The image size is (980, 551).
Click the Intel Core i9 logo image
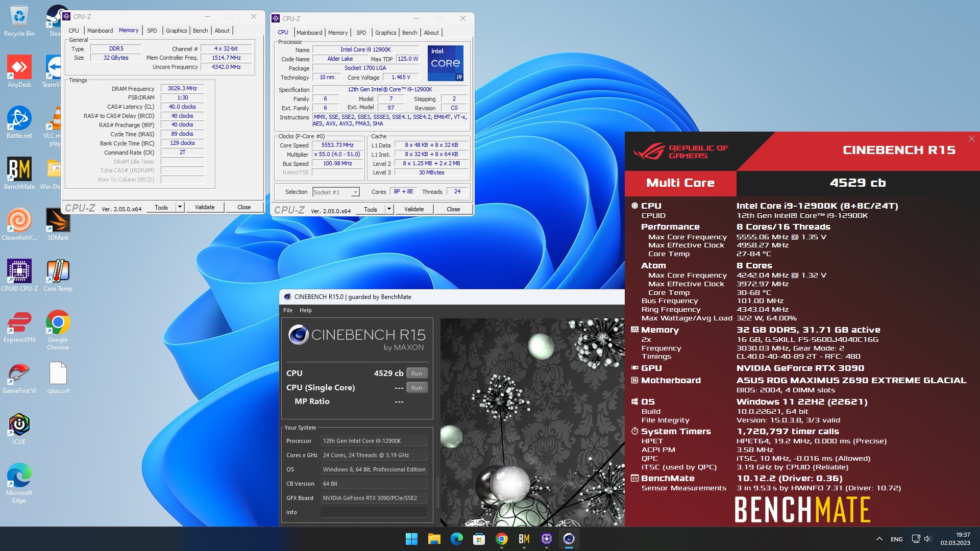point(446,63)
